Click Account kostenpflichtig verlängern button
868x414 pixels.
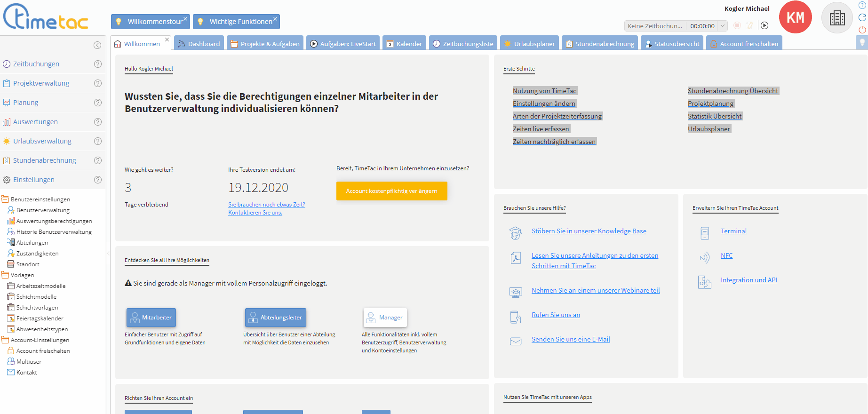point(391,191)
